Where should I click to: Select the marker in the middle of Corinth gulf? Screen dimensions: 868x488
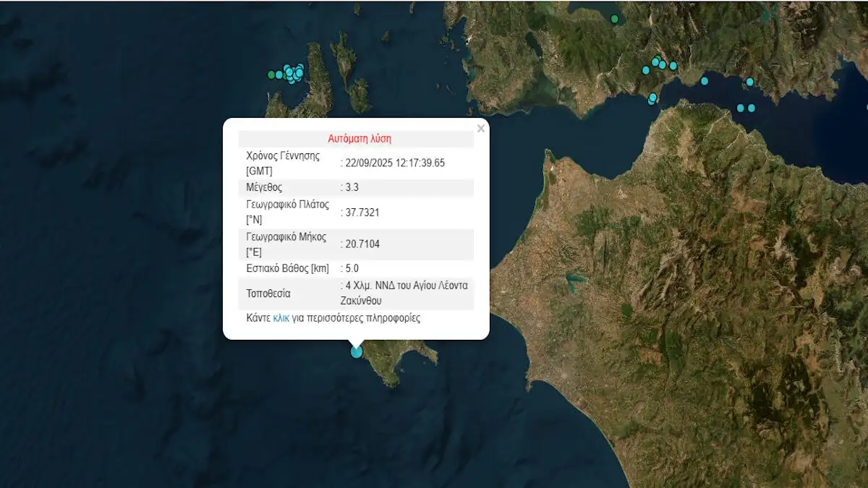(705, 81)
